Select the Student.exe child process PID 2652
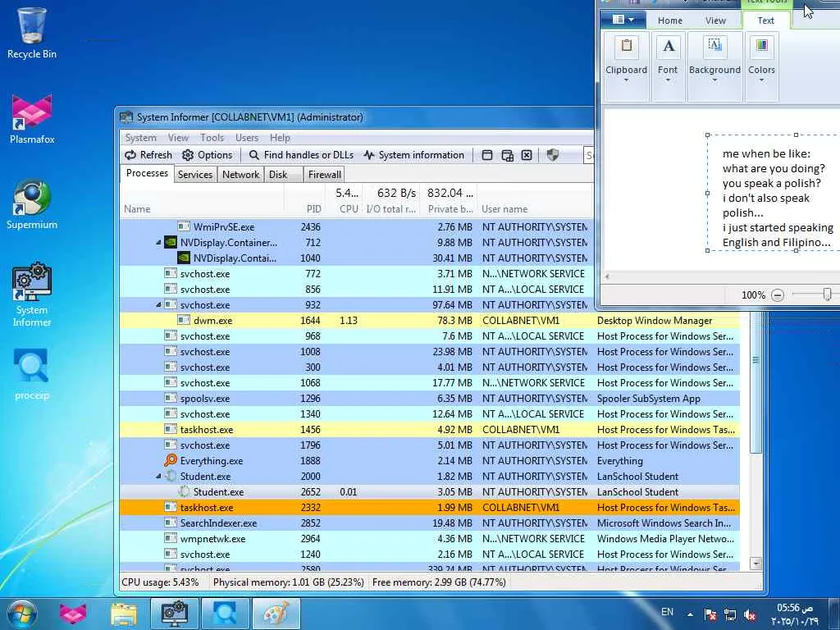This screenshot has height=630, width=840. (x=430, y=492)
